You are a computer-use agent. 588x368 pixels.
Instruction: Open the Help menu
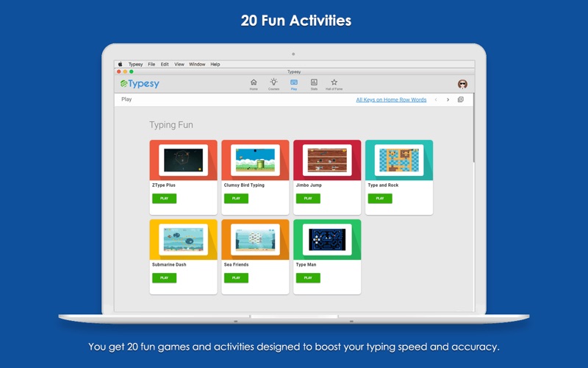215,64
